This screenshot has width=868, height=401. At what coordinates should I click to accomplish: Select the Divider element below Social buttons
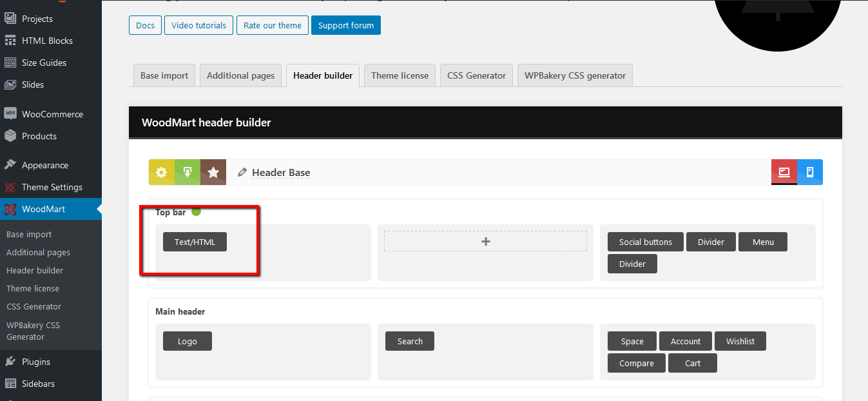click(632, 264)
